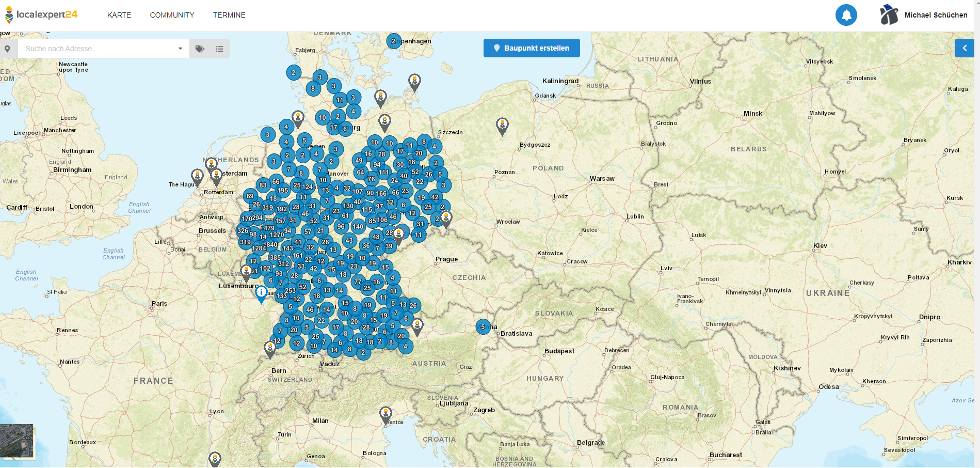Open cluster 253 on map
Viewport: 980px width, 468px height.
[x=291, y=291]
